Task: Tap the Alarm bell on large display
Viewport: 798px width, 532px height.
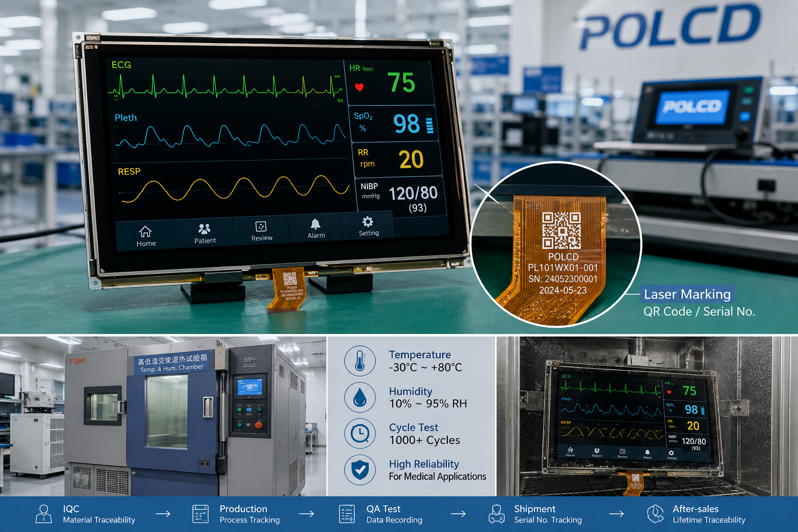Action: tap(316, 228)
